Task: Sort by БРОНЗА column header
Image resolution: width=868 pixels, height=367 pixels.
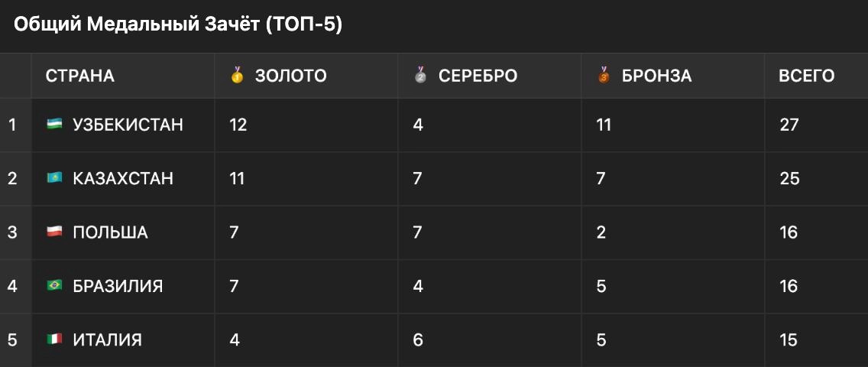Action: coord(656,76)
